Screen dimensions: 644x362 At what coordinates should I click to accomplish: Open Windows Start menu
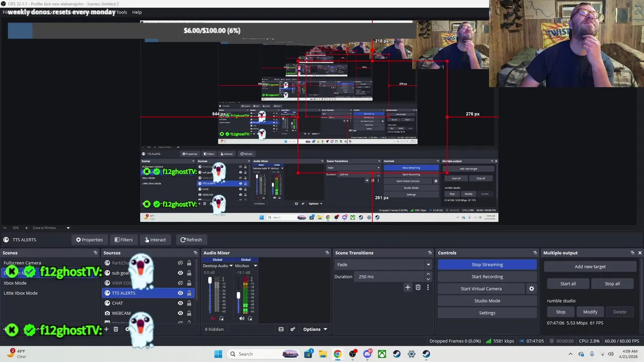click(218, 354)
